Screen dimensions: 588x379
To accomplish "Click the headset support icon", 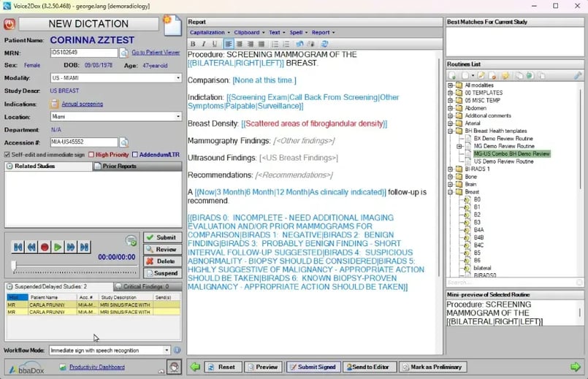I will [175, 367].
